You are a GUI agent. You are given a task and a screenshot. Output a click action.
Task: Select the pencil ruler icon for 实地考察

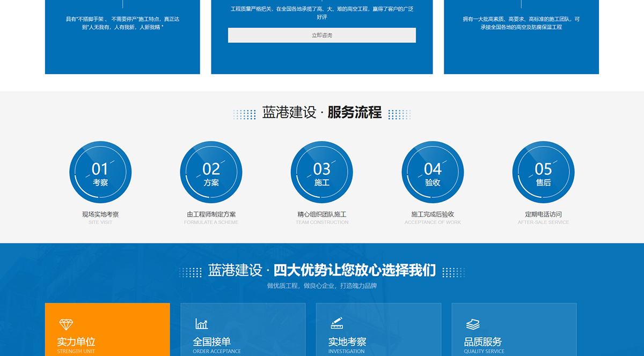click(336, 323)
